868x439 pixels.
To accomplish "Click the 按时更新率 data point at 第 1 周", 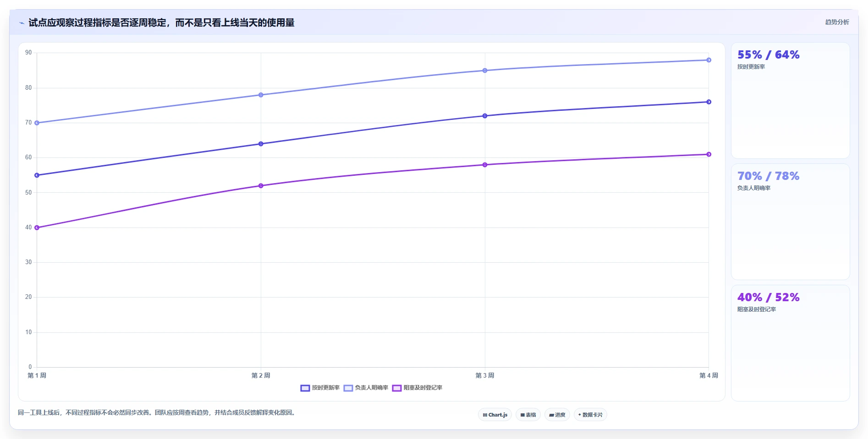I will click(x=37, y=175).
